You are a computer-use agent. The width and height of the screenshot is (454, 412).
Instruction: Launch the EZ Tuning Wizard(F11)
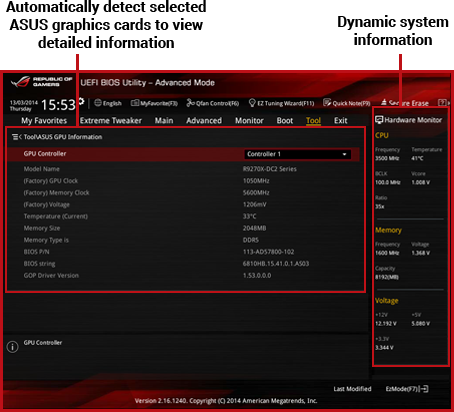coord(281,103)
